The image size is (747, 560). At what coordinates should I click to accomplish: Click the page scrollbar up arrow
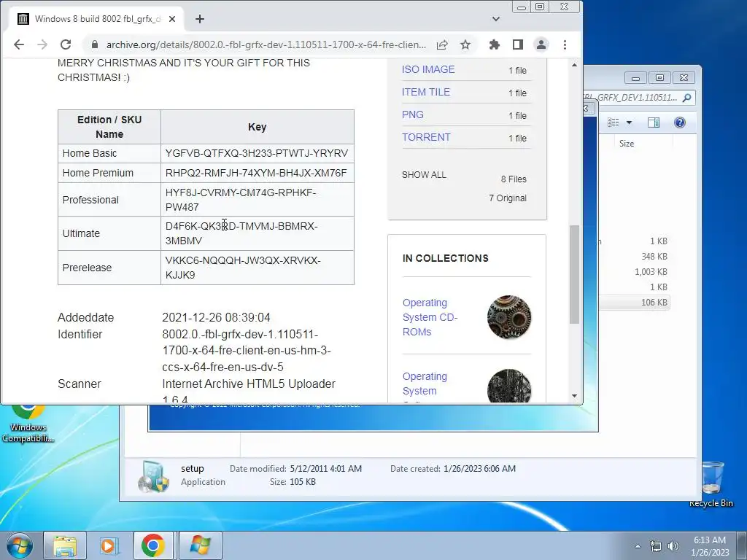coord(575,65)
